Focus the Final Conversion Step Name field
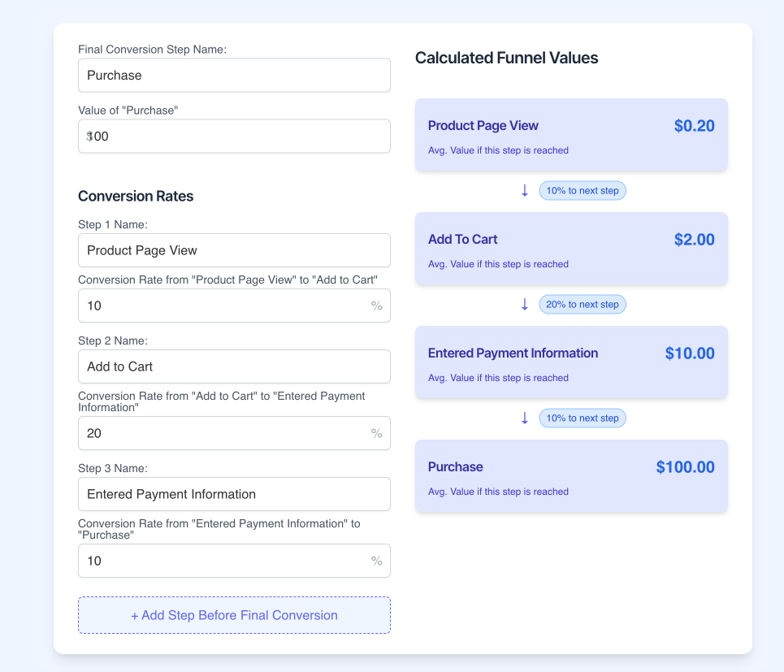The height and width of the screenshot is (672, 784). 234,76
